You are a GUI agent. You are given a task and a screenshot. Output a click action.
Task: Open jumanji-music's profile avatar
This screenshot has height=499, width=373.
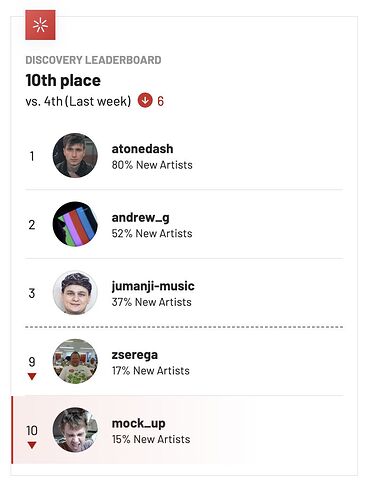point(75,293)
